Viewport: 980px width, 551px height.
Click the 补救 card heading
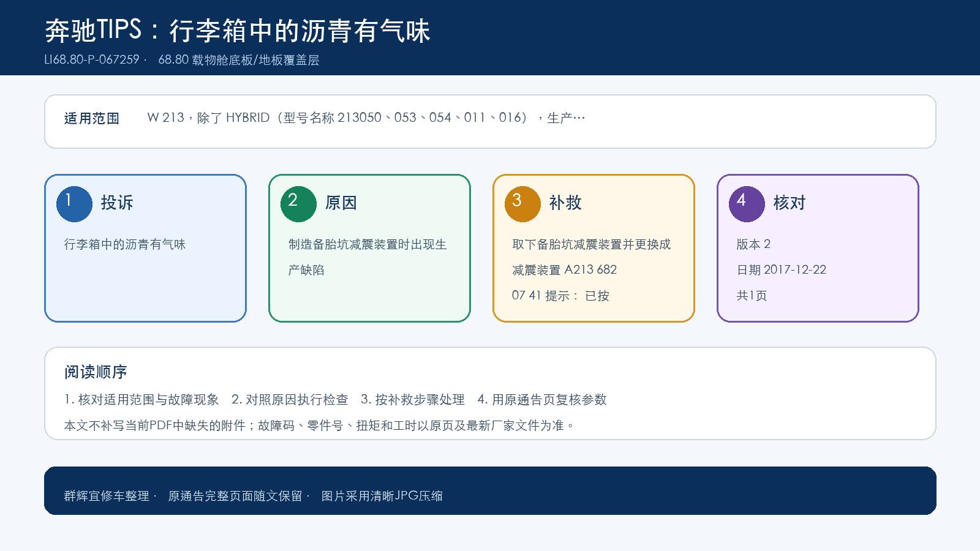click(x=565, y=203)
